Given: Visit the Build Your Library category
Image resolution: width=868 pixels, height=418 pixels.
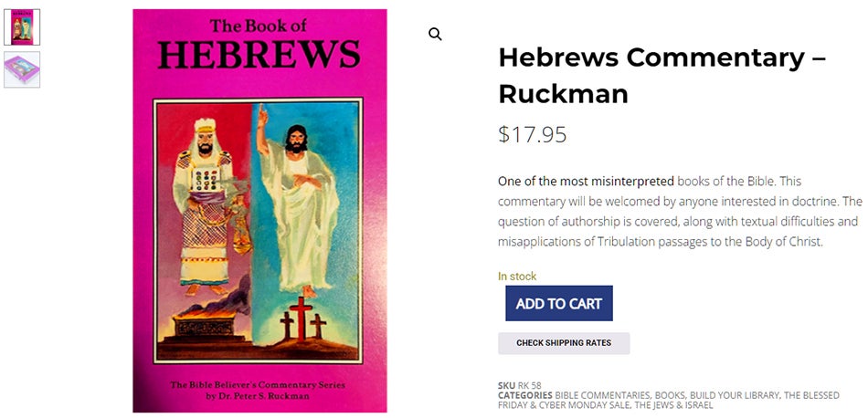Looking at the screenshot, I should tap(734, 395).
